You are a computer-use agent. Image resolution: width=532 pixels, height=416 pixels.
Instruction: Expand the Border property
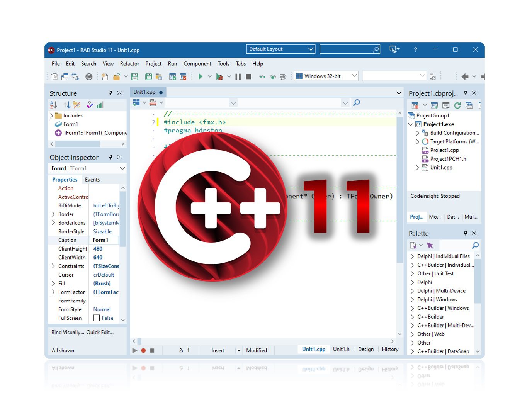pyautogui.click(x=53, y=214)
